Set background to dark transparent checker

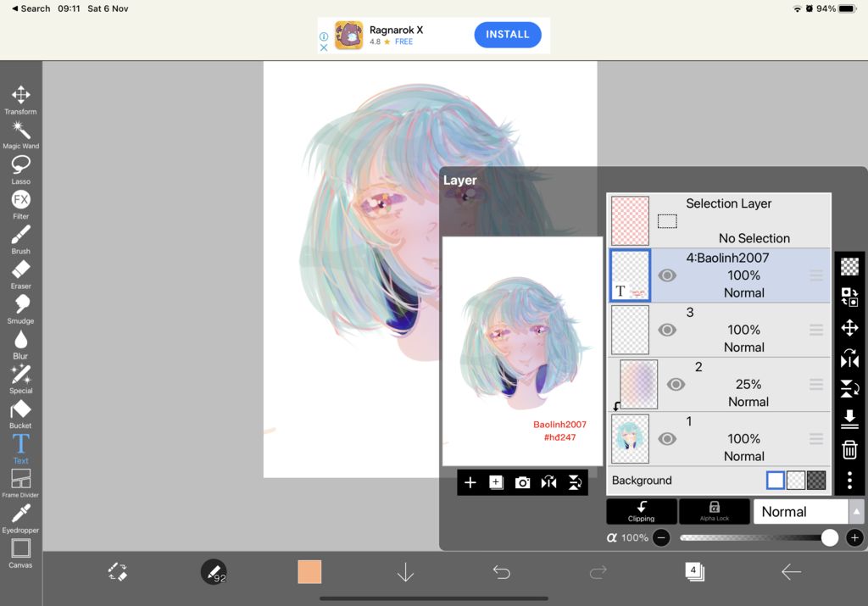[816, 481]
